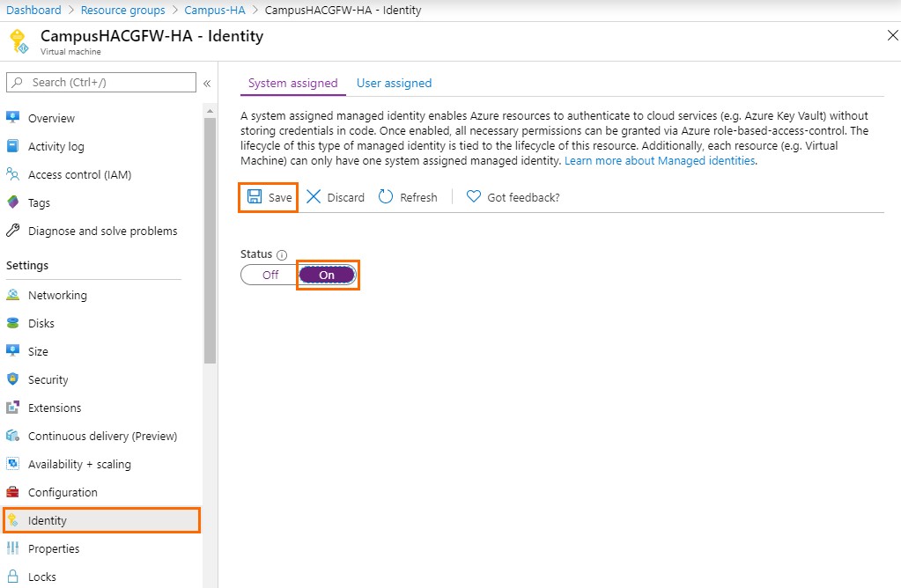This screenshot has height=588, width=901.
Task: Close the Identity blade with X
Action: coord(892,35)
